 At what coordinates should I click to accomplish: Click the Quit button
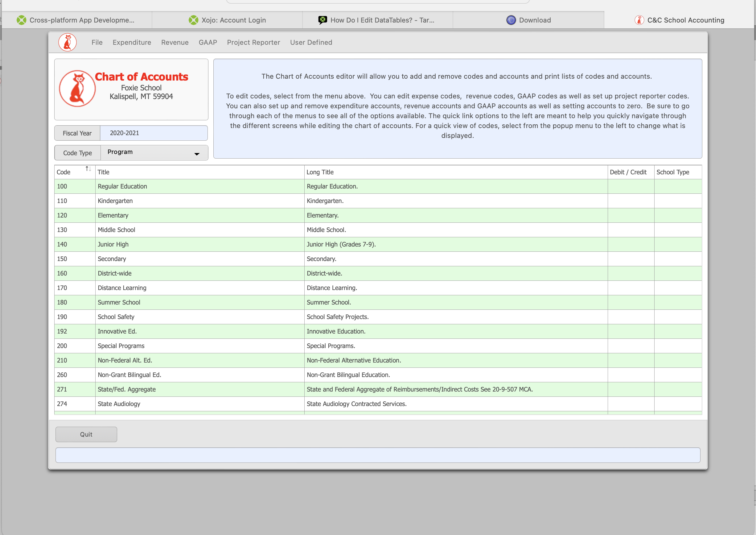pyautogui.click(x=86, y=434)
